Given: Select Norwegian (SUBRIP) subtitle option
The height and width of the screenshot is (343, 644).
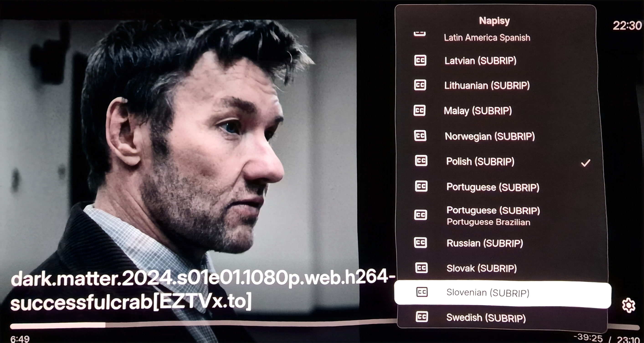Looking at the screenshot, I should click(490, 136).
